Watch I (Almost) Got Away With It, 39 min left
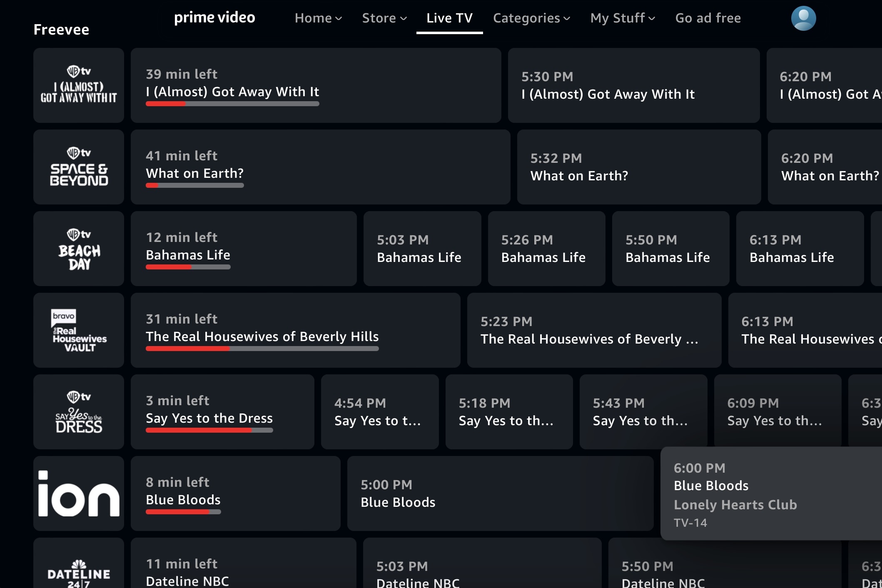This screenshot has width=882, height=588. tap(316, 85)
